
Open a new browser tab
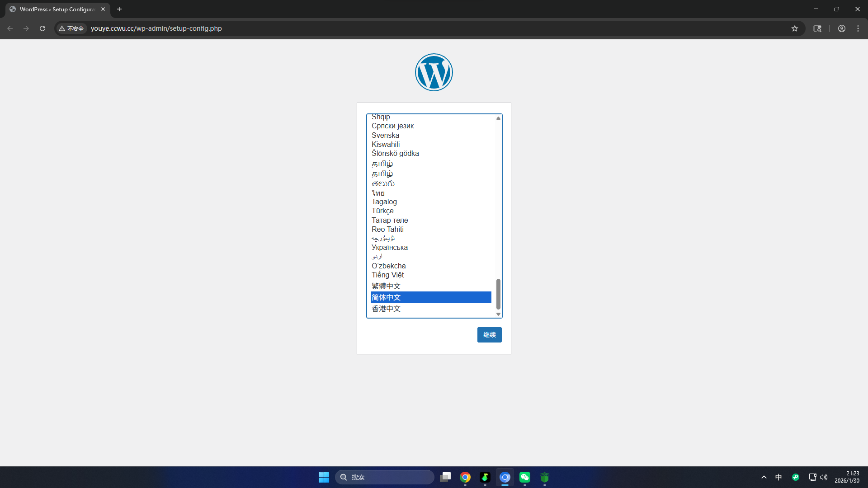[119, 9]
